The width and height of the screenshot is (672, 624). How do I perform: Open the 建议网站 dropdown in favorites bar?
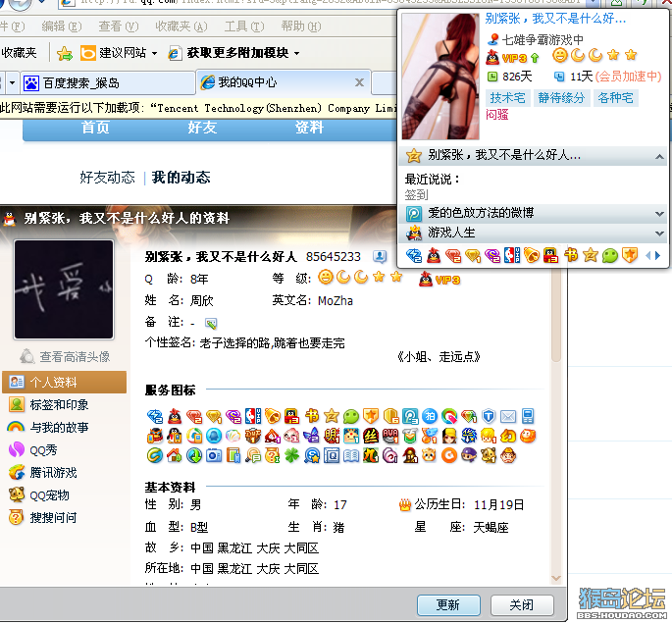pyautogui.click(x=154, y=54)
